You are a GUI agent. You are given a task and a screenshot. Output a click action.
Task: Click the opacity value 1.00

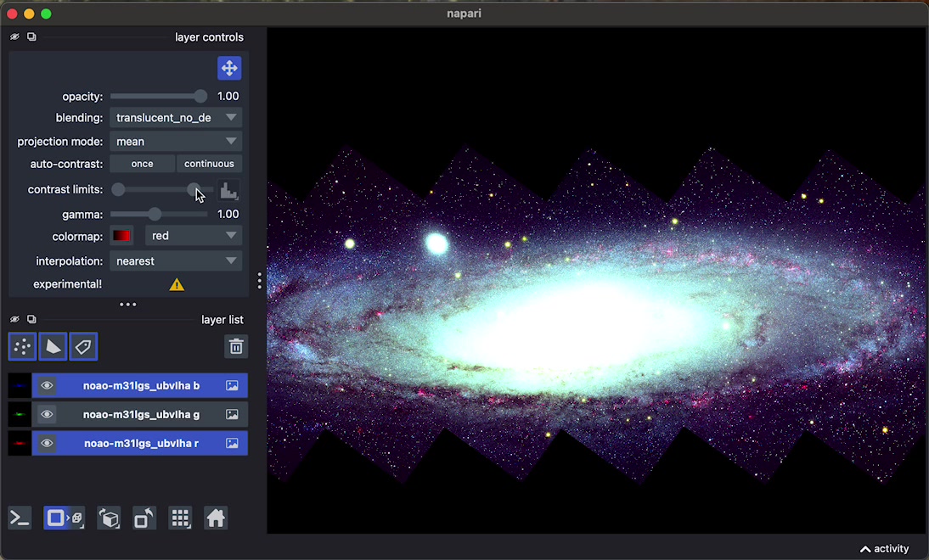(x=228, y=96)
